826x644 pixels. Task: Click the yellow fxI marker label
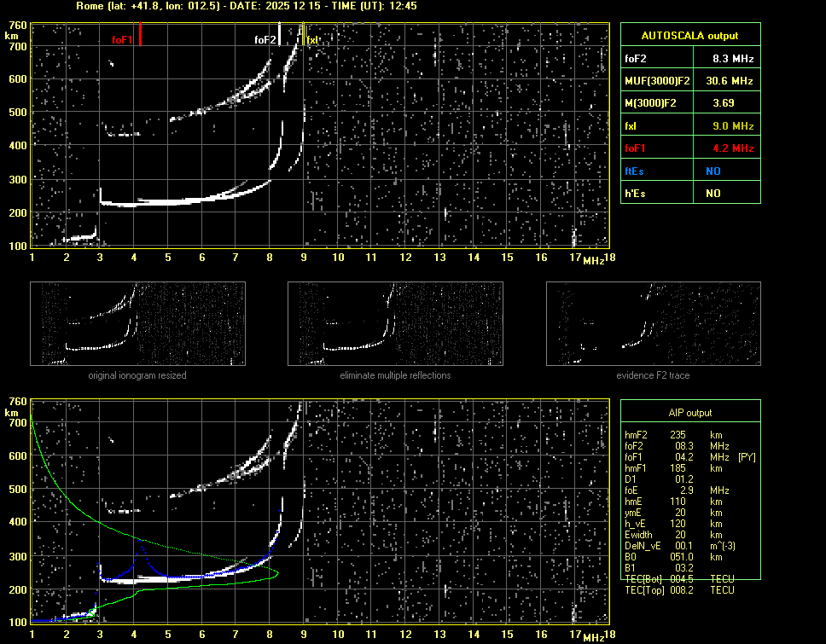[x=312, y=40]
